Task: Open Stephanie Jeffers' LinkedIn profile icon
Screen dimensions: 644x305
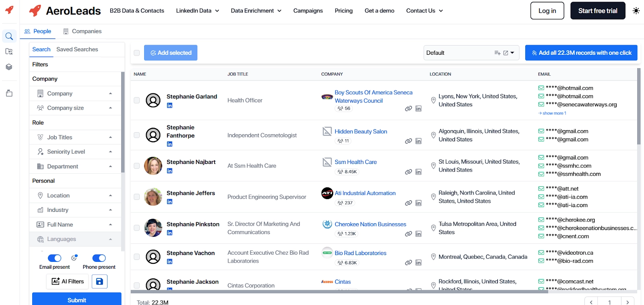Action: (x=169, y=202)
